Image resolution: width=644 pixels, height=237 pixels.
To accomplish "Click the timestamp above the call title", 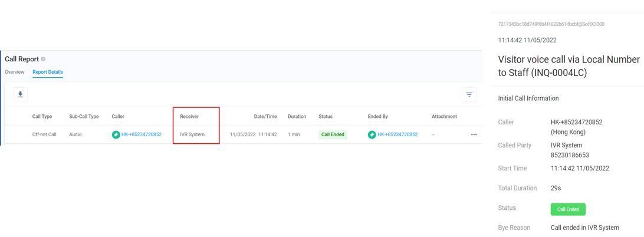I will point(527,40).
